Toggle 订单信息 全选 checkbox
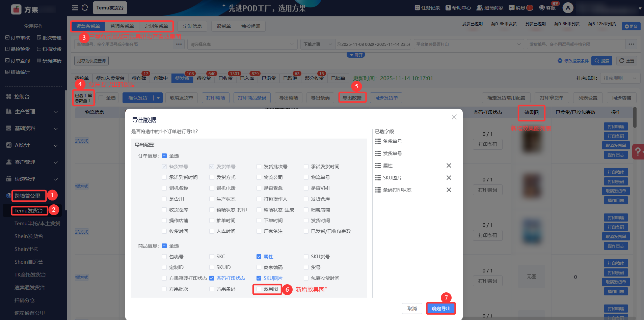This screenshot has height=320, width=644. pos(164,156)
